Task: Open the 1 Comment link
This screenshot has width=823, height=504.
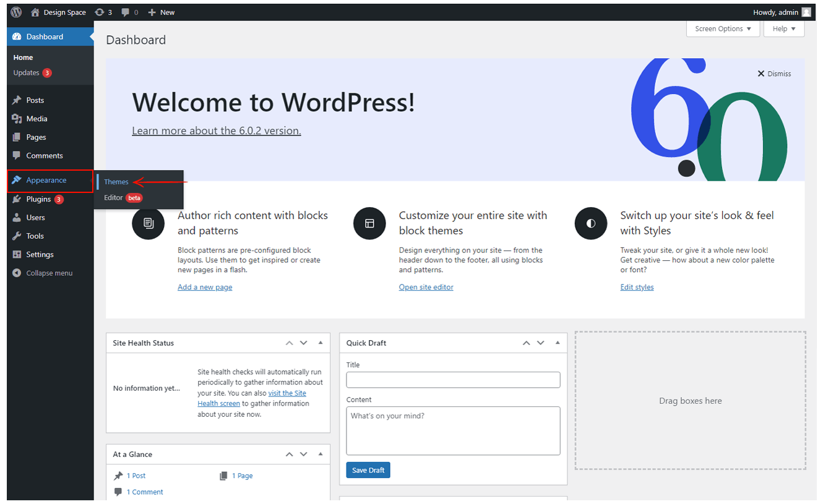Action: 145,492
